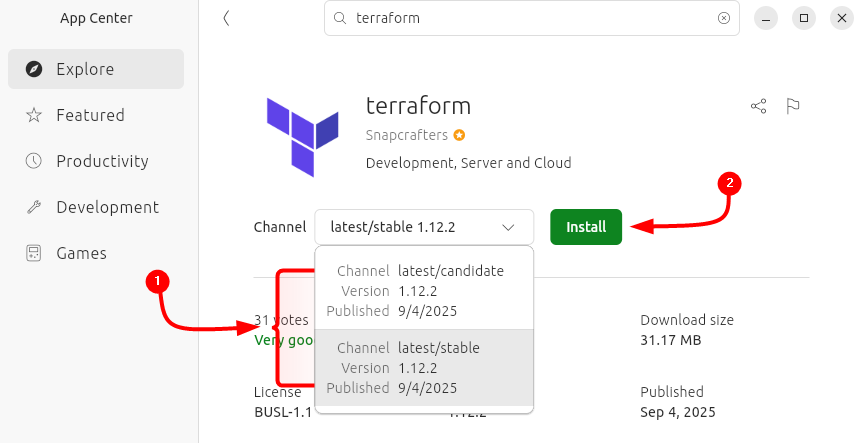856x443 pixels.
Task: Click the back arrow navigation icon
Action: tap(226, 18)
